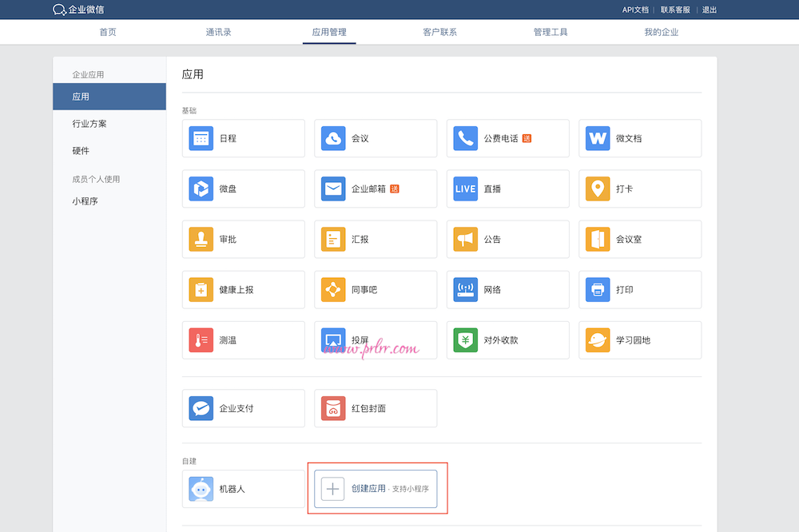Go to the 客户联系 tab

coord(439,32)
